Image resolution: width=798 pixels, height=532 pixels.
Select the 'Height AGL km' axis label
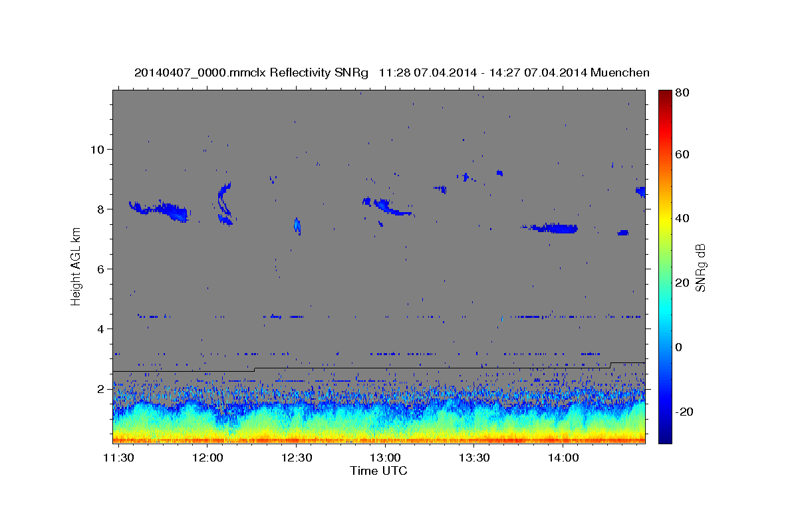pyautogui.click(x=76, y=266)
